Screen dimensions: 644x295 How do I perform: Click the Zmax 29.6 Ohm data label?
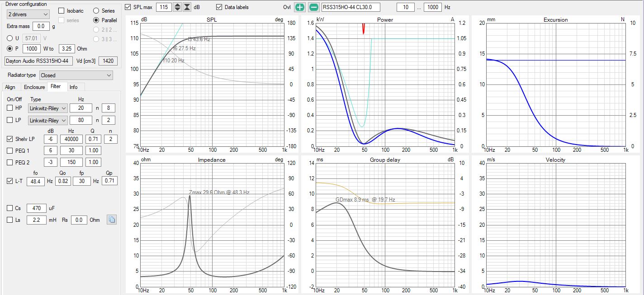[219, 192]
